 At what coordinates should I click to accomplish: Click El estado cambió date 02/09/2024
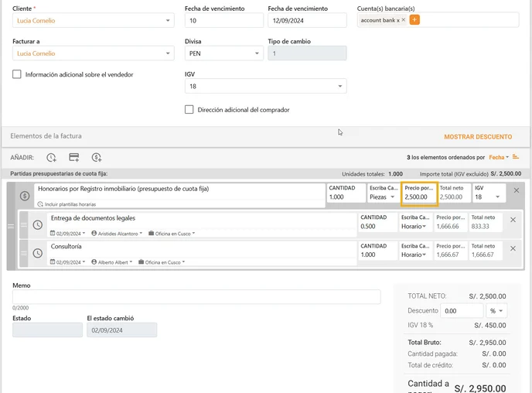click(x=122, y=330)
